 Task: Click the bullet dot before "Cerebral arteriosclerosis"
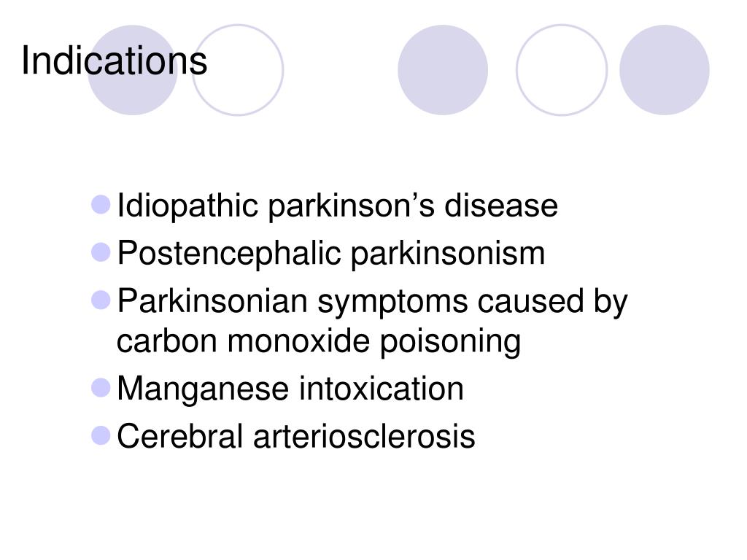pos(101,435)
